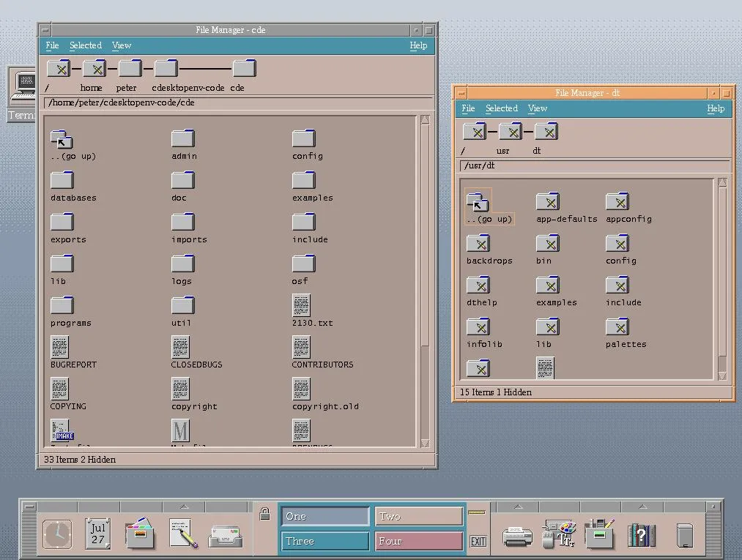The width and height of the screenshot is (742, 560).
Task: Open the Style Manager from the front panel
Action: click(560, 533)
